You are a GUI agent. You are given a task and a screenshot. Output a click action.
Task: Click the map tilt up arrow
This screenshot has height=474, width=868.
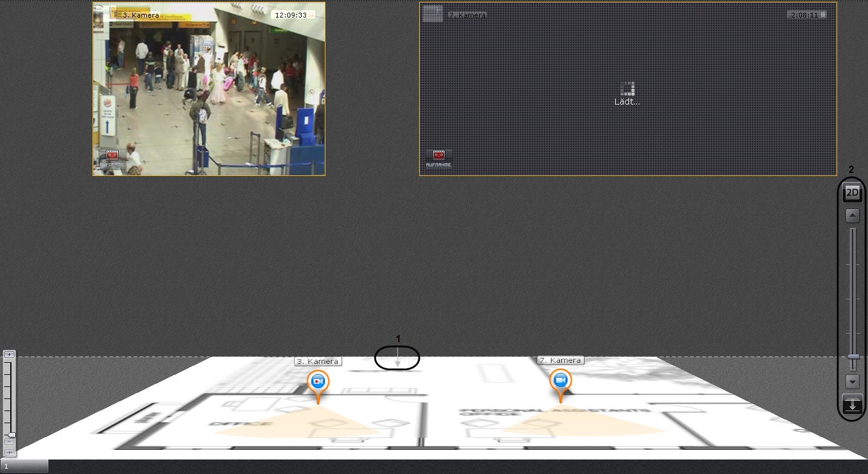pos(852,216)
